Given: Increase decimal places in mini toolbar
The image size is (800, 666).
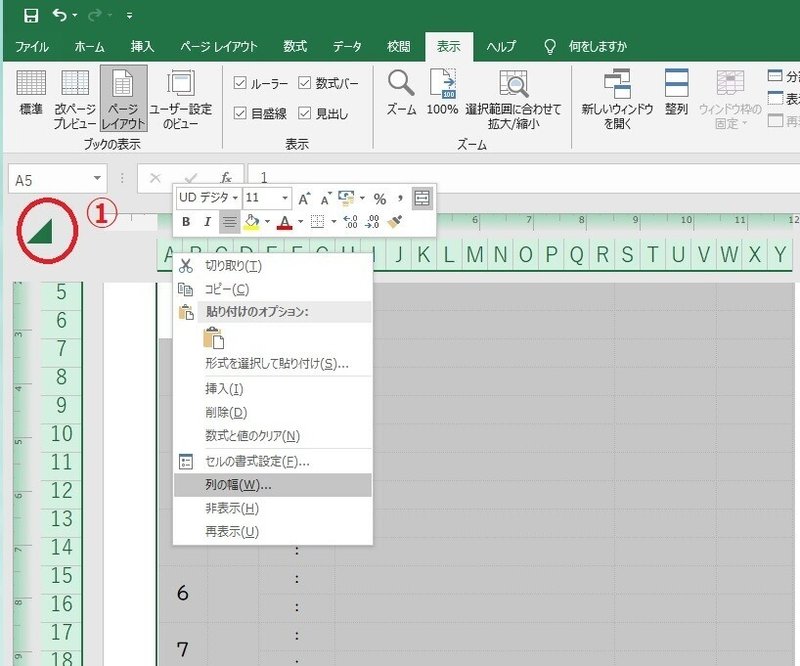Looking at the screenshot, I should (351, 221).
